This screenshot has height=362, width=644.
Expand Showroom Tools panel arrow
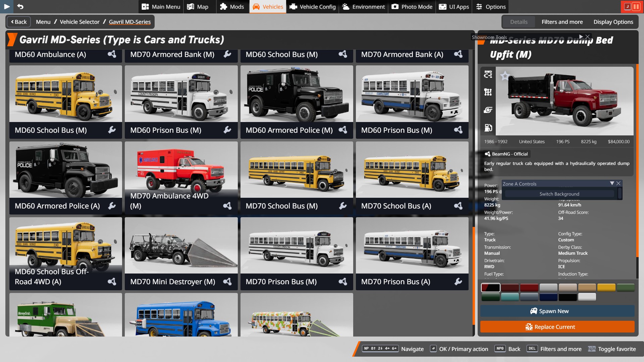[581, 37]
